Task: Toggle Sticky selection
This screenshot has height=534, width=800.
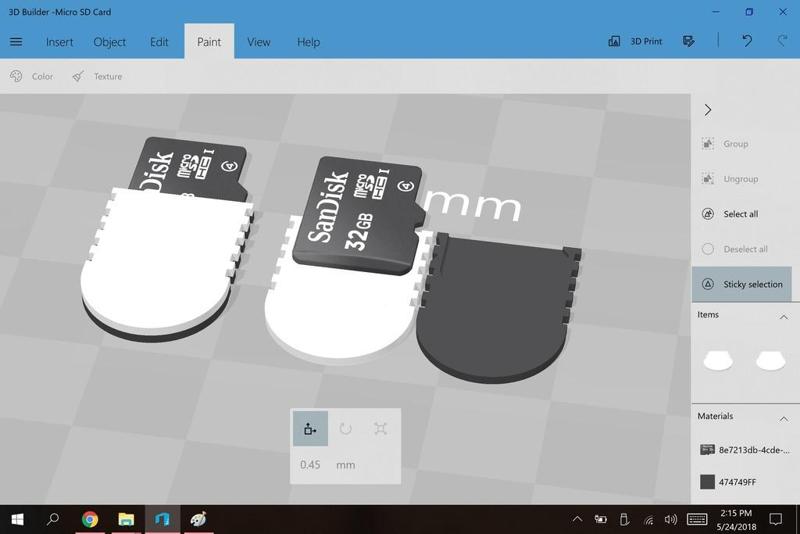Action: [742, 284]
